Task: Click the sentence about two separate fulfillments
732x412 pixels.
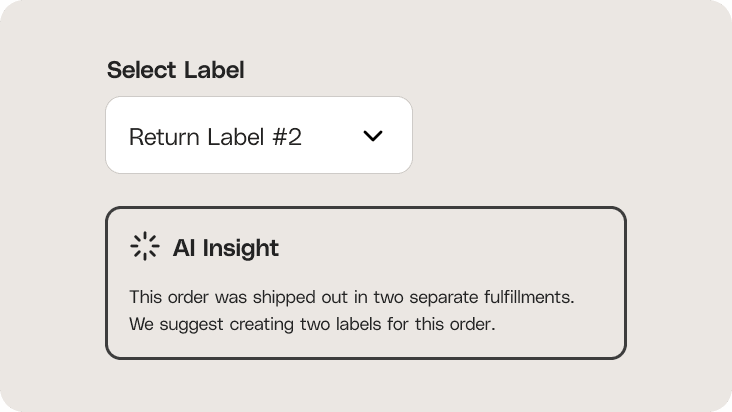Action: point(352,297)
